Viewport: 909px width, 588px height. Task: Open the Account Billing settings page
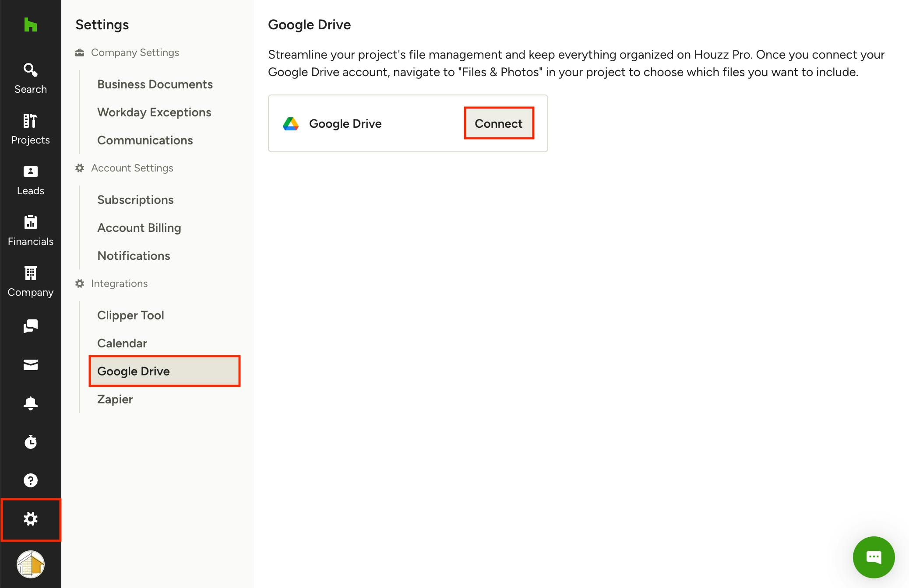[x=139, y=227]
